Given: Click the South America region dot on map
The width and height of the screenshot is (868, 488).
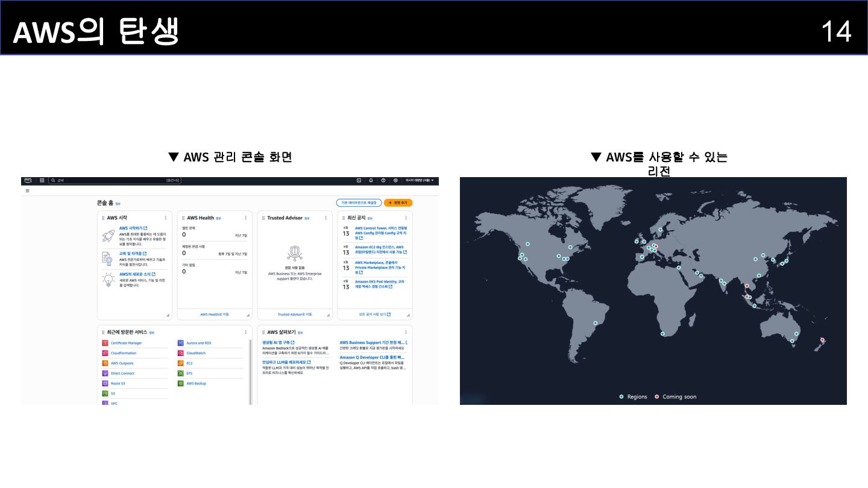Looking at the screenshot, I should click(596, 323).
